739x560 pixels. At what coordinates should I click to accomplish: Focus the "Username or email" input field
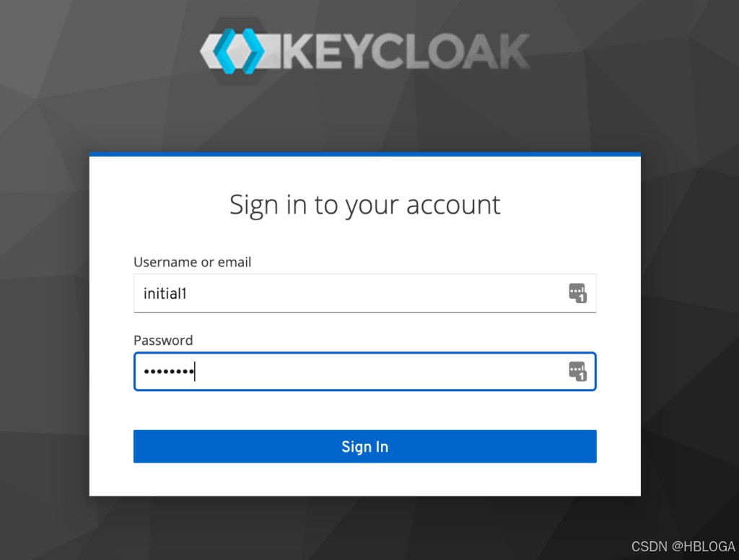click(346, 293)
